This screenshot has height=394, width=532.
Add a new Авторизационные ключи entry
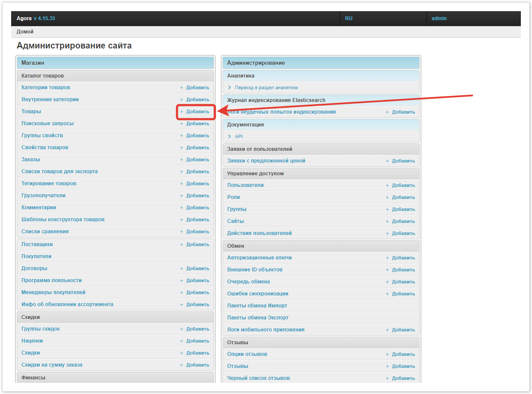point(403,258)
